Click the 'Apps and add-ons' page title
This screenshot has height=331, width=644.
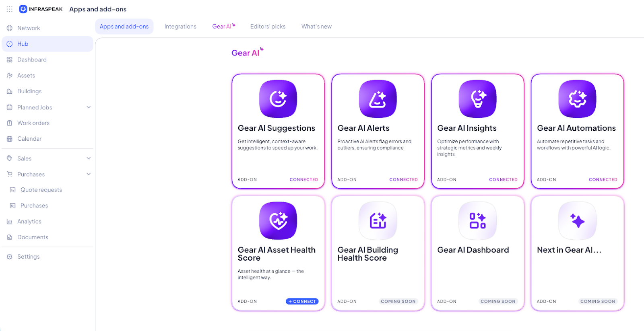pyautogui.click(x=98, y=9)
